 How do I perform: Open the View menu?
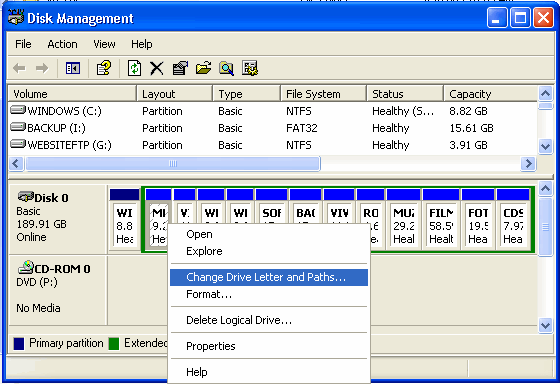point(104,44)
